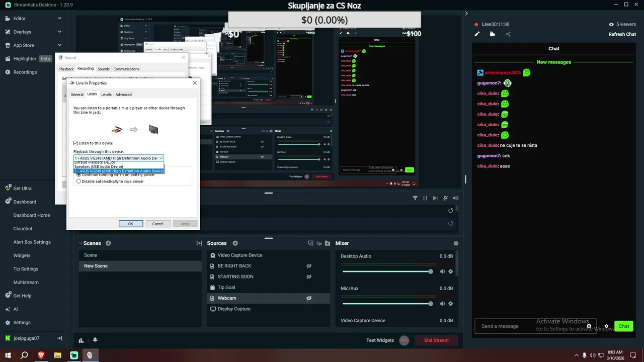Screen dimensions: 644x362
Task: Expand the Overlays sidebar chevron
Action: (59, 32)
